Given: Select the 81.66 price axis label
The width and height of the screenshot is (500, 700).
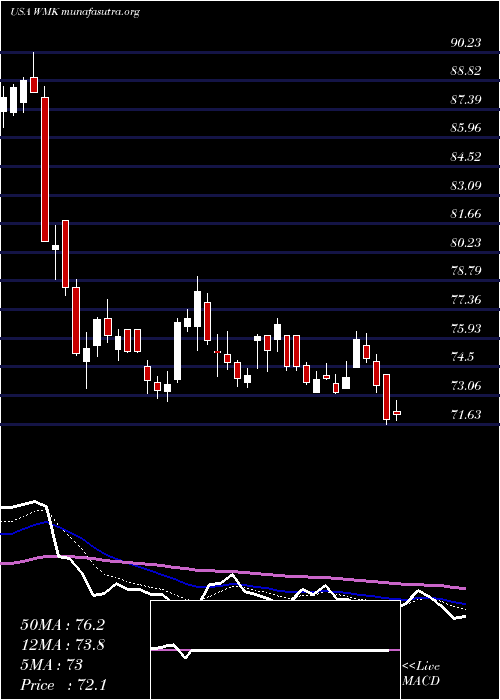Looking at the screenshot, I should tap(466, 214).
